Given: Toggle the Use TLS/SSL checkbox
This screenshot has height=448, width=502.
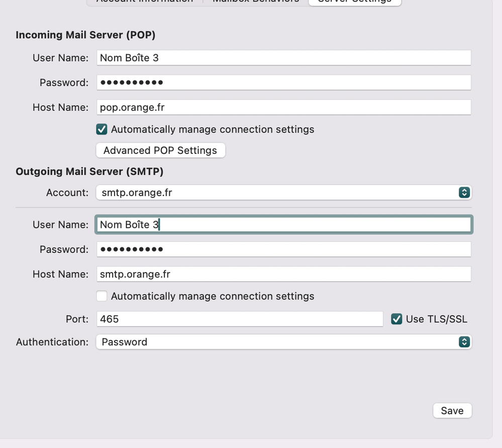Looking at the screenshot, I should point(396,319).
